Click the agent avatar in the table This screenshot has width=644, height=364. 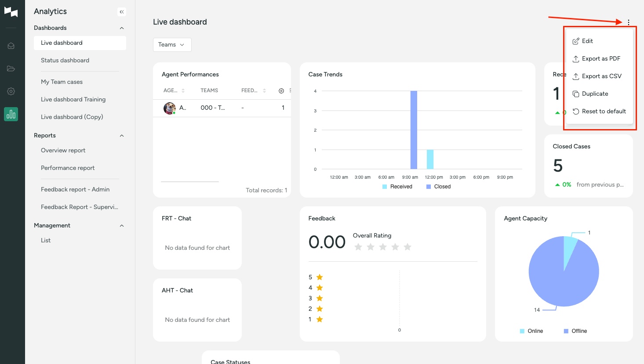click(170, 108)
